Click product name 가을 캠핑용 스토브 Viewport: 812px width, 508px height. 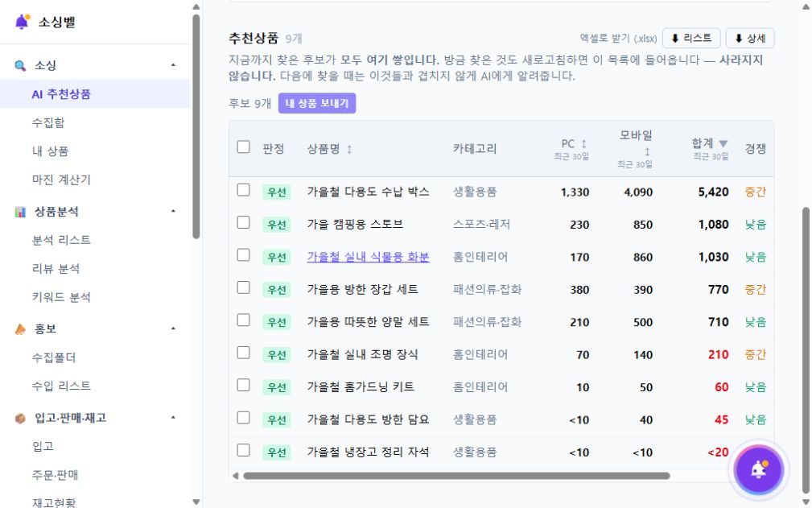pyautogui.click(x=355, y=225)
